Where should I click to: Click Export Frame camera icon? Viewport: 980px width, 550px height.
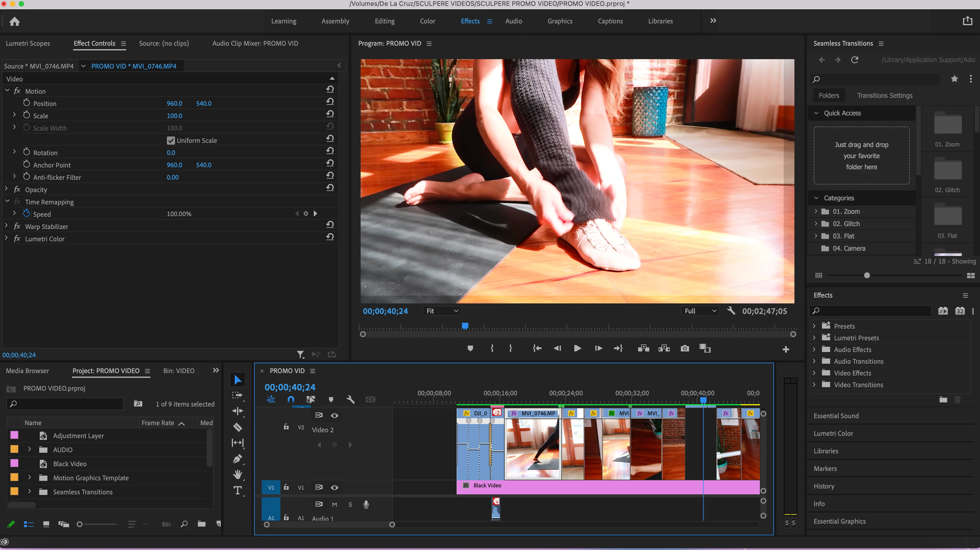coord(684,348)
